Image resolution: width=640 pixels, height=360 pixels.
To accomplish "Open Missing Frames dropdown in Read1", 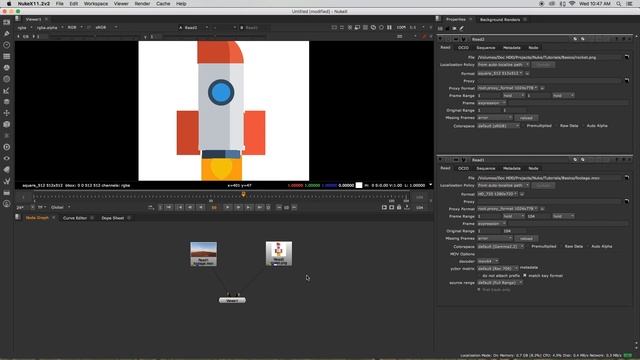I will point(495,238).
